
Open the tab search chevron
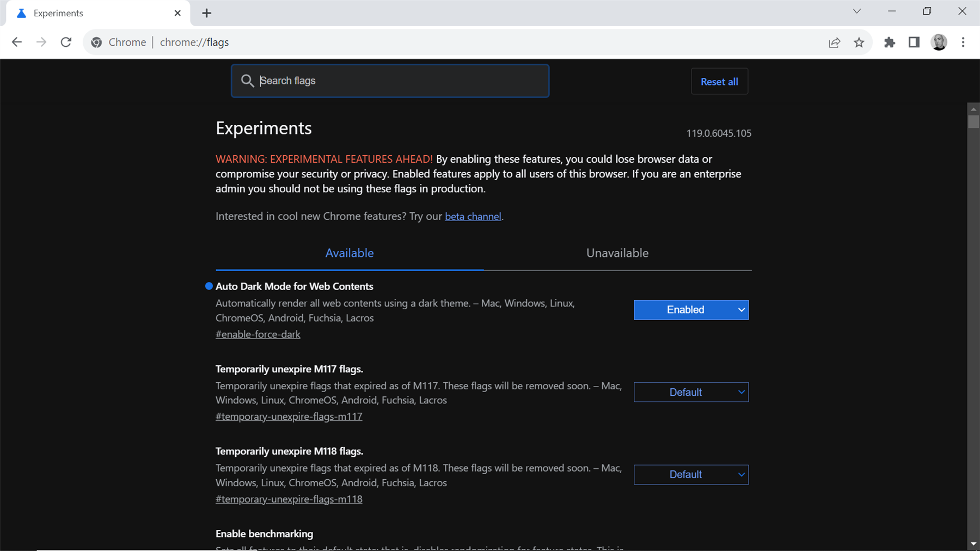pyautogui.click(x=857, y=11)
